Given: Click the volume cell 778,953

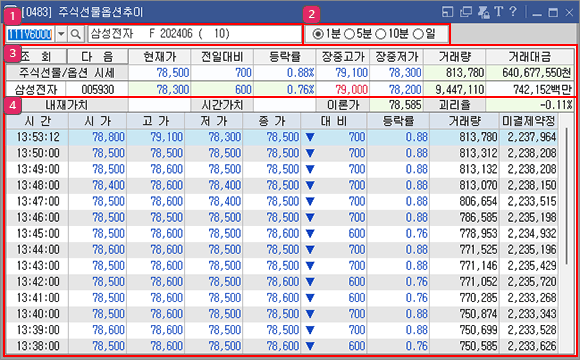Looking at the screenshot, I should pos(464,233).
